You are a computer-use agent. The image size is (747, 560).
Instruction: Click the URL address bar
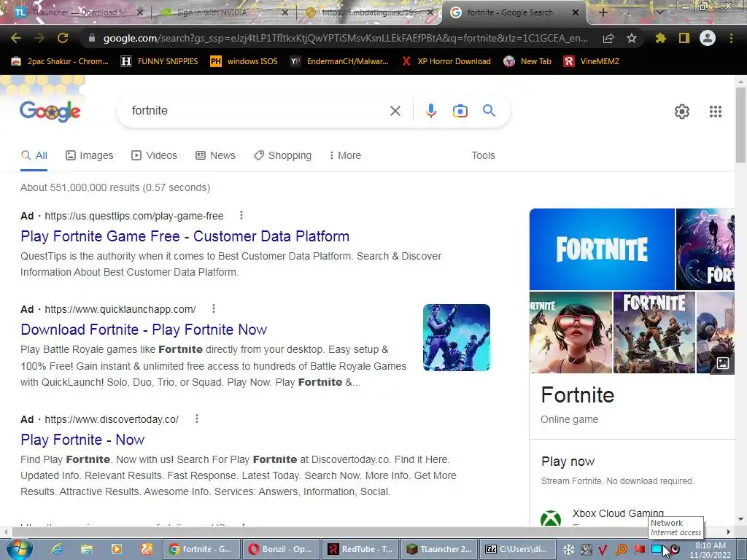pos(346,38)
